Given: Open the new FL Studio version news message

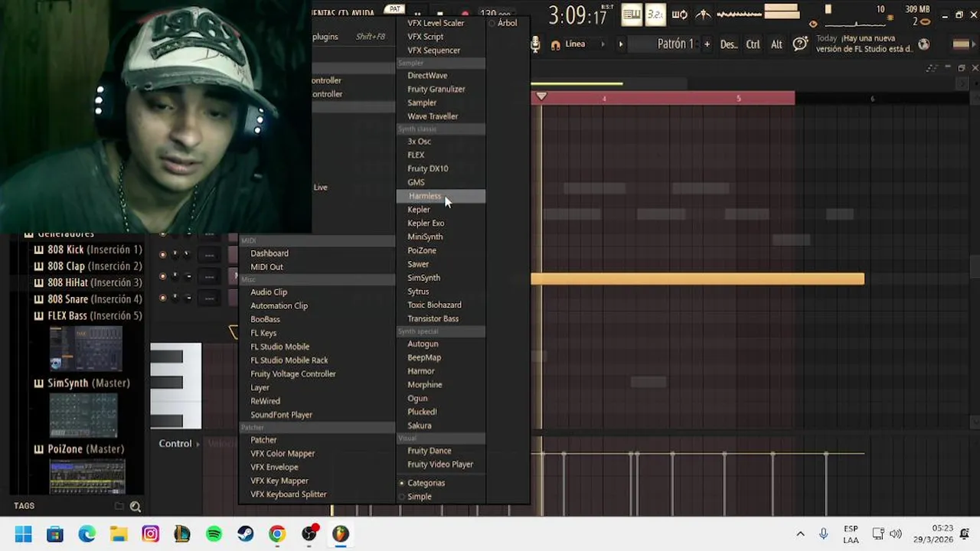Looking at the screenshot, I should (x=864, y=44).
